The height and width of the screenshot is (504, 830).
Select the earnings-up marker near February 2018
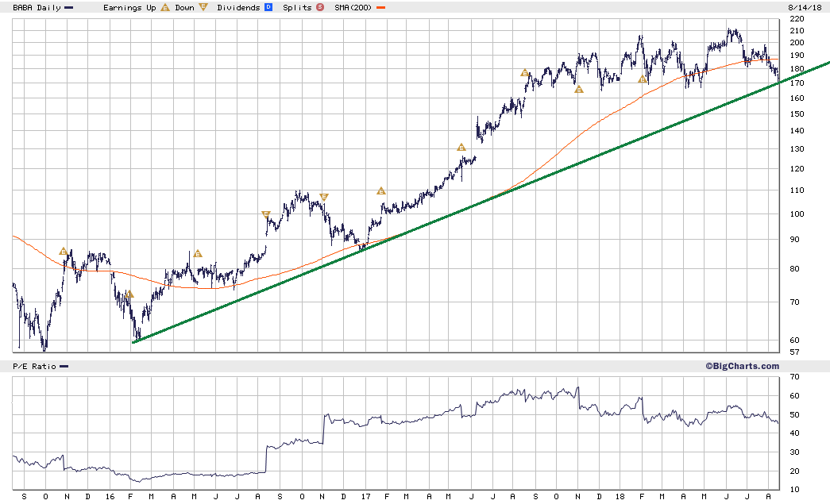pyautogui.click(x=642, y=79)
